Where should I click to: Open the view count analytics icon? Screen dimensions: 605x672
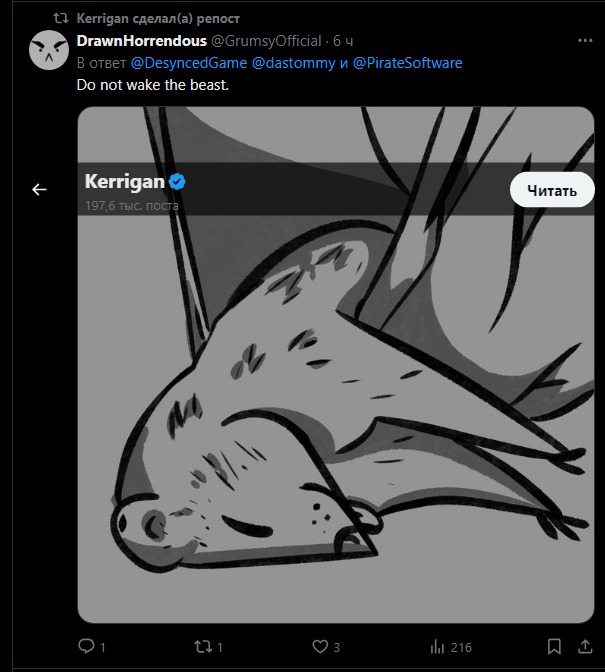click(437, 647)
